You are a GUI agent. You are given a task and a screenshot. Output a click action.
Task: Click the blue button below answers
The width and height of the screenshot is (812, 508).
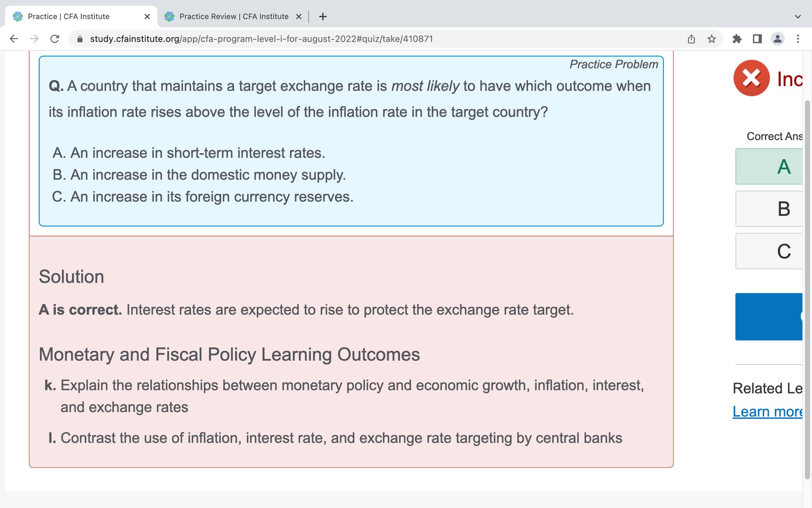pyautogui.click(x=769, y=317)
